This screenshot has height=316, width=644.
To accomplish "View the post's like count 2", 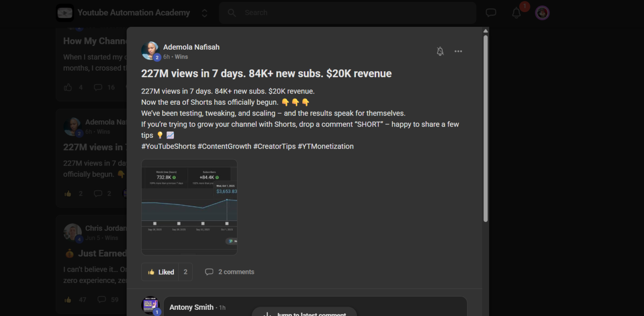I will coord(186,272).
